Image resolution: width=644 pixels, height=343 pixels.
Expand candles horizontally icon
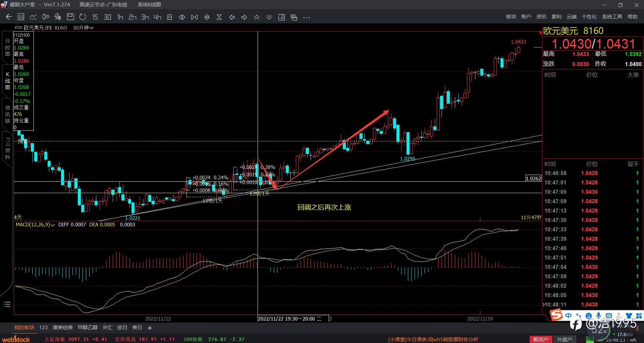click(182, 17)
